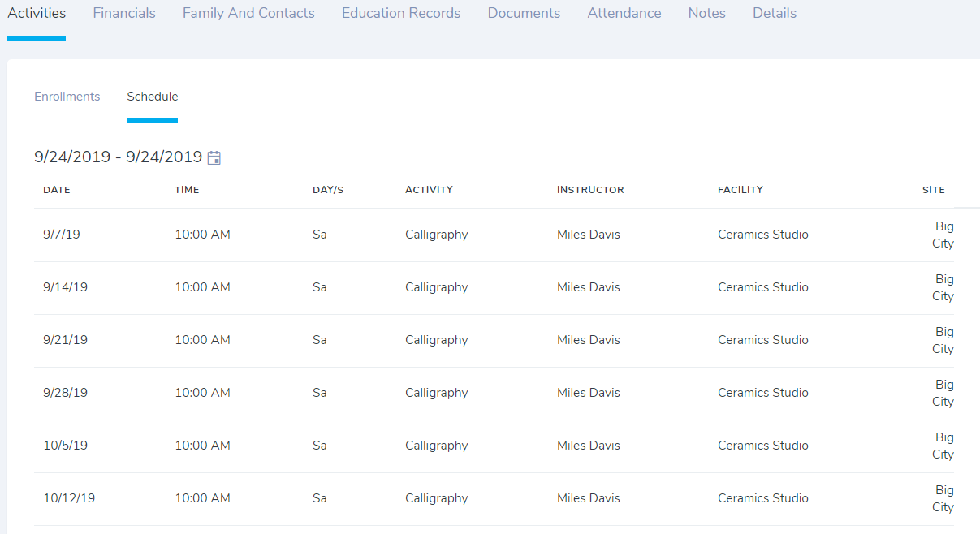Select the Activities tab
This screenshot has height=534, width=980.
pos(37,14)
